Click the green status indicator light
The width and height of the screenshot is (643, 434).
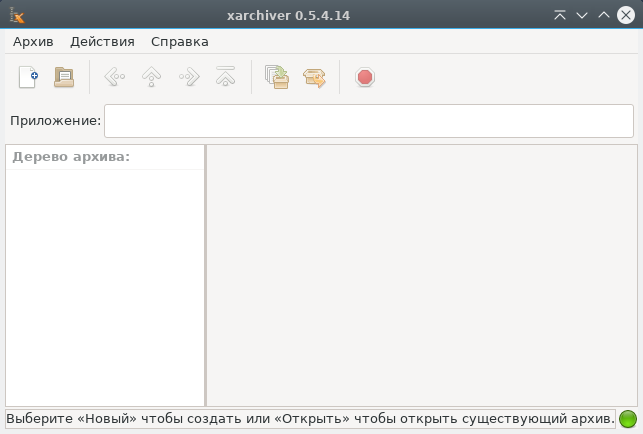point(627,419)
